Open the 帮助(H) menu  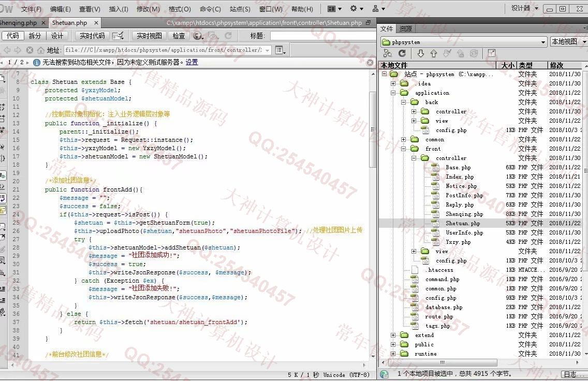coord(302,9)
